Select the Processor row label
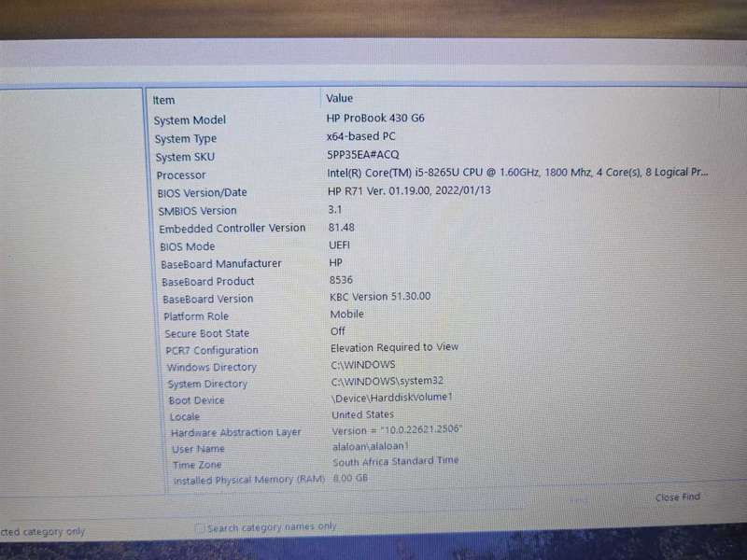 181,175
